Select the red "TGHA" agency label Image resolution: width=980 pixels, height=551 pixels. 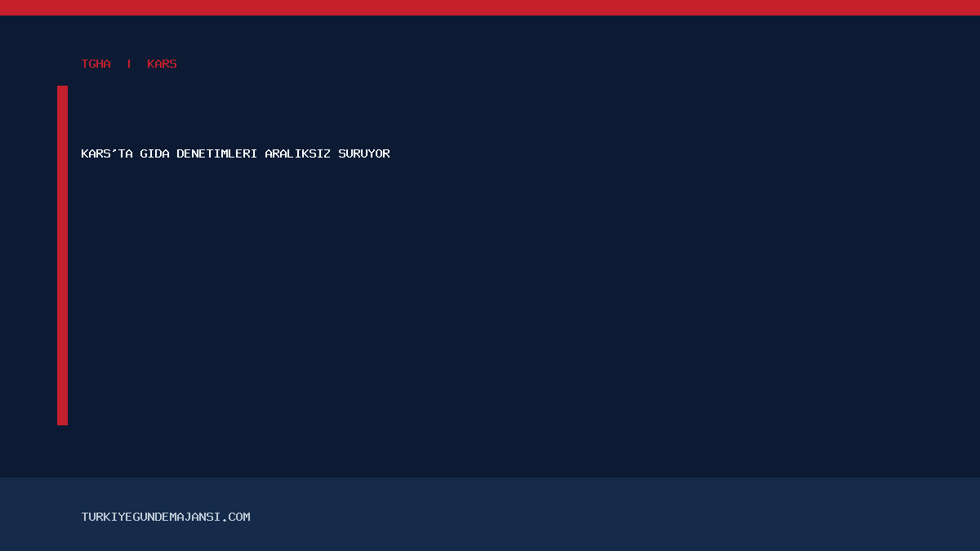click(x=96, y=64)
